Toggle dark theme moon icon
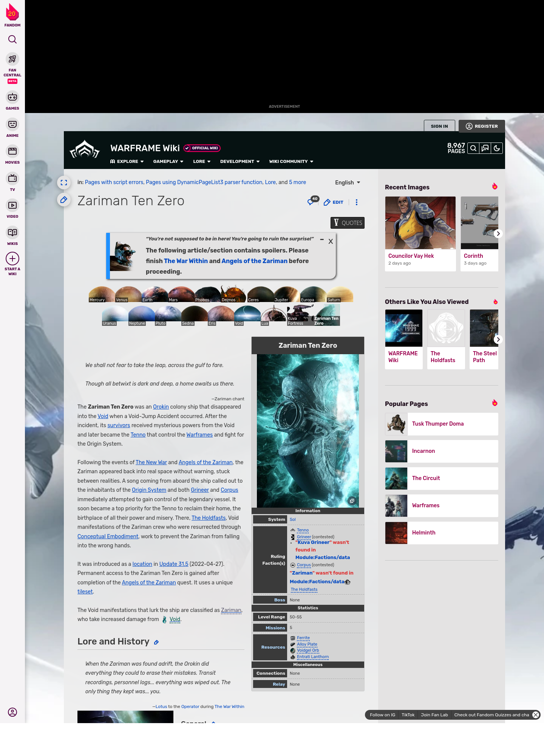The width and height of the screenshot is (544, 756). pos(497,148)
